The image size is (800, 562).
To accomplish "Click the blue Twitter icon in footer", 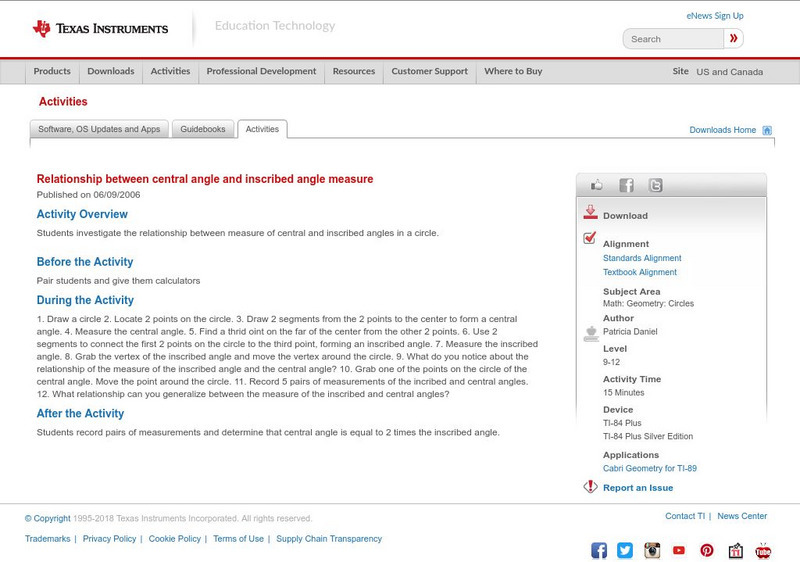I will (x=625, y=550).
